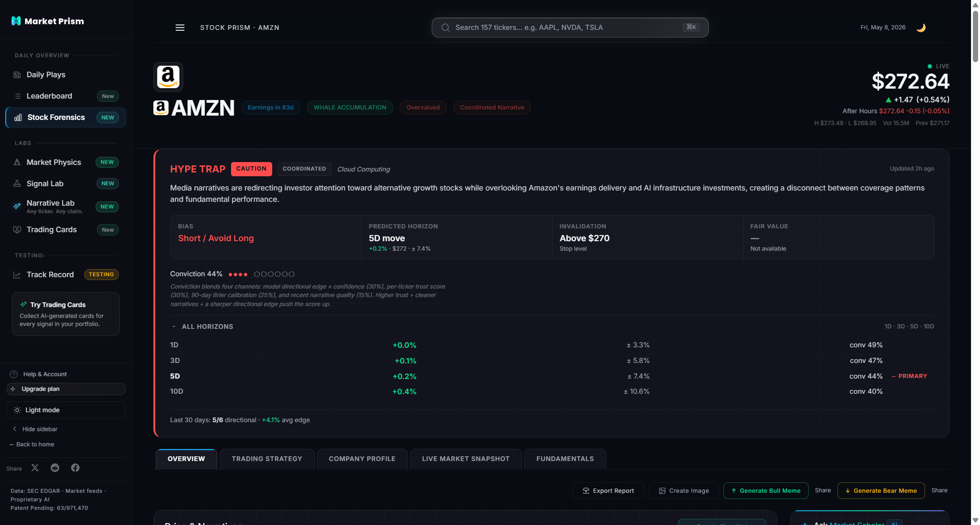Click the Back to home link
980x525 pixels.
(x=32, y=444)
